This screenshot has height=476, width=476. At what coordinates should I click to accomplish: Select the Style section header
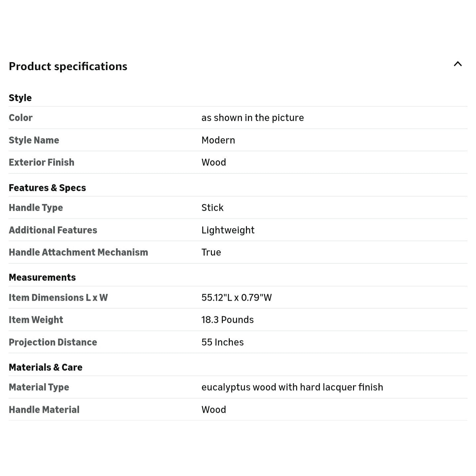pyautogui.click(x=20, y=98)
